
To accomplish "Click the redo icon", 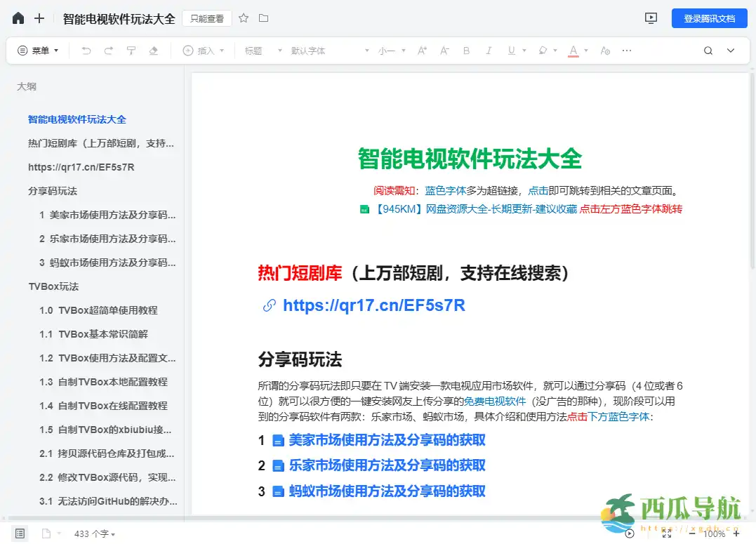I will (108, 51).
